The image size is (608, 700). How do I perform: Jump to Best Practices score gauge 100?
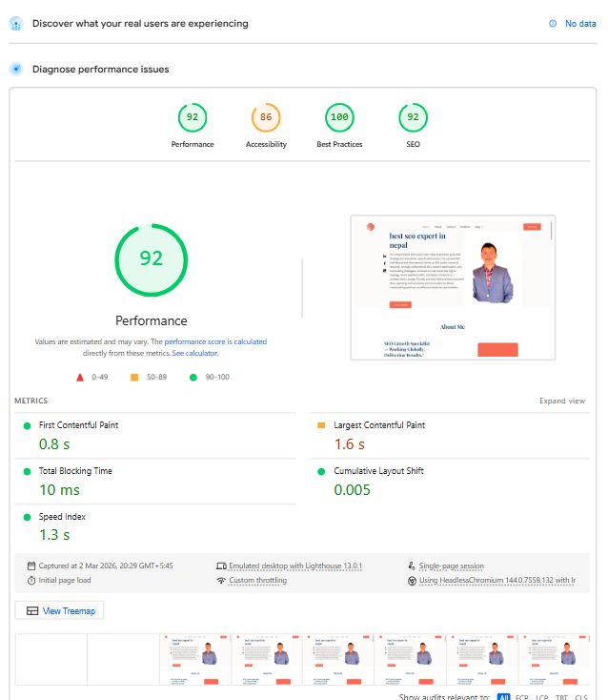click(339, 117)
